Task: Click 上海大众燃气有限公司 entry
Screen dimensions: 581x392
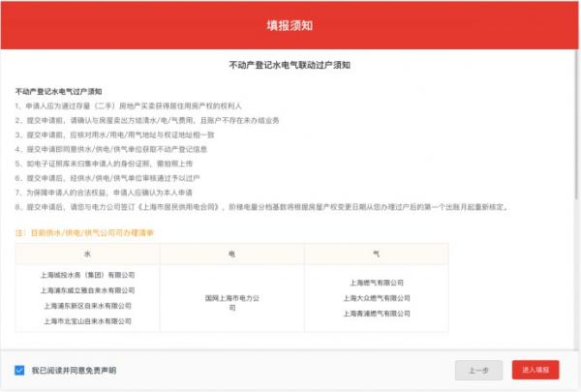Action: coord(377,298)
